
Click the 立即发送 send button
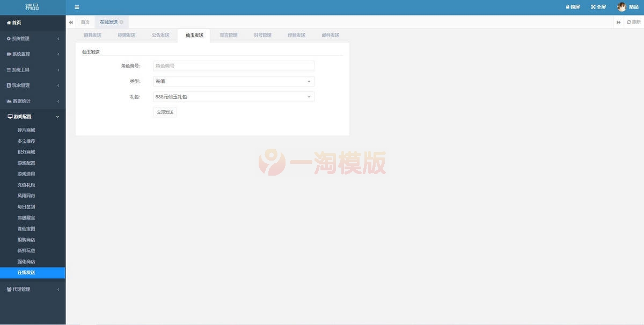[x=164, y=112]
